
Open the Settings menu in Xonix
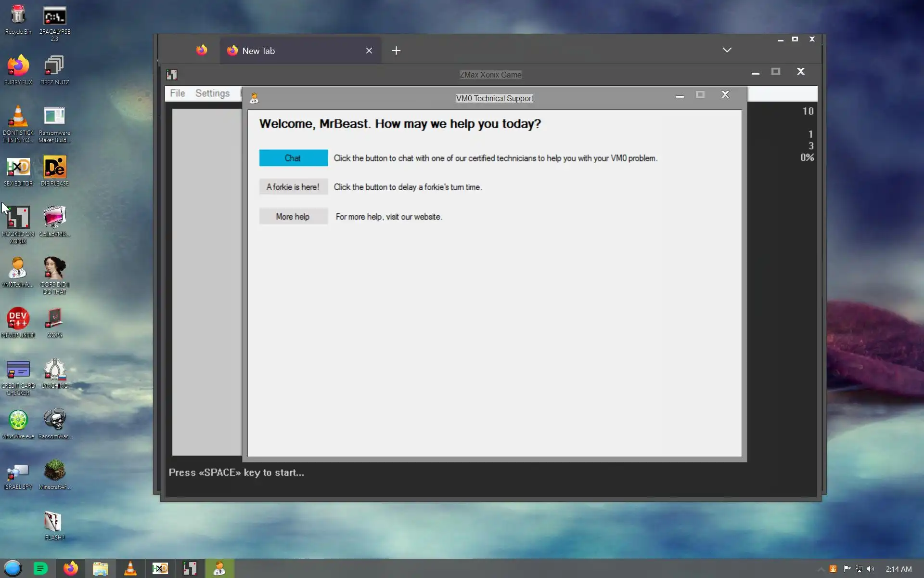tap(212, 93)
